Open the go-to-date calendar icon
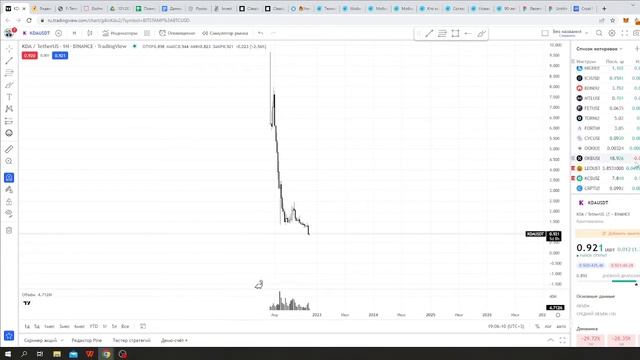The width and height of the screenshot is (640, 360). click(143, 327)
